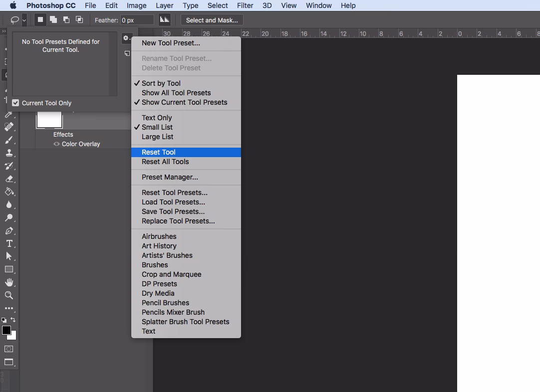Toggle Sort by Tool in the menu
This screenshot has height=392, width=540.
[161, 83]
